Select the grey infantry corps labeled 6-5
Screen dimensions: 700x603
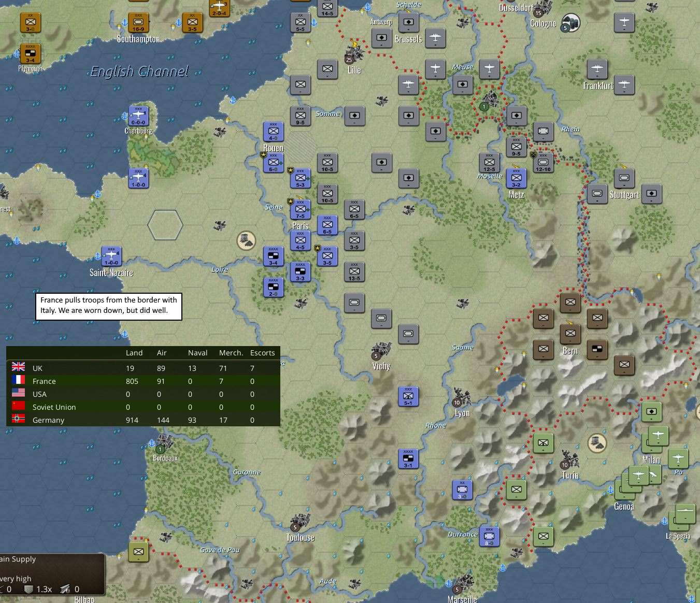coord(354,209)
